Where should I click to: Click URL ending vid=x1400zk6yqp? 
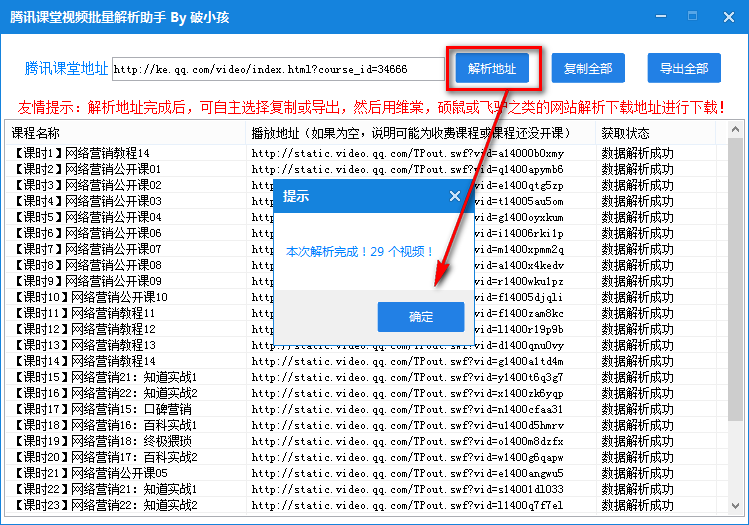(407, 394)
